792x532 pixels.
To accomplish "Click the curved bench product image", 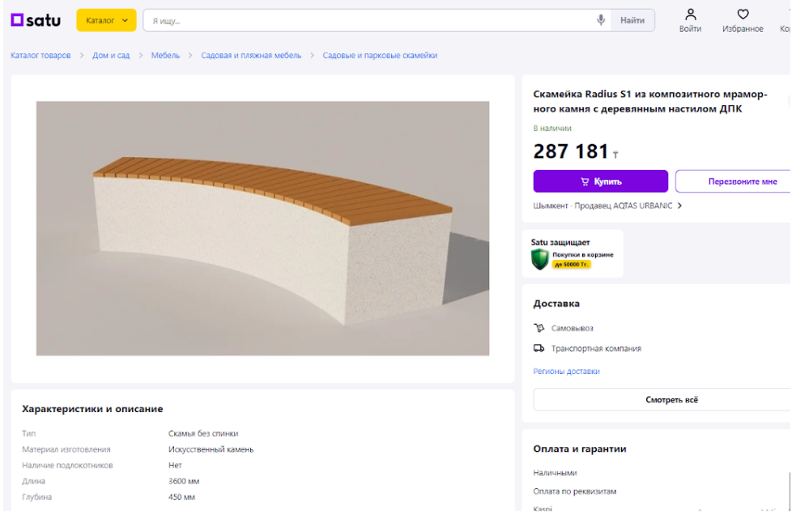I will [x=262, y=228].
